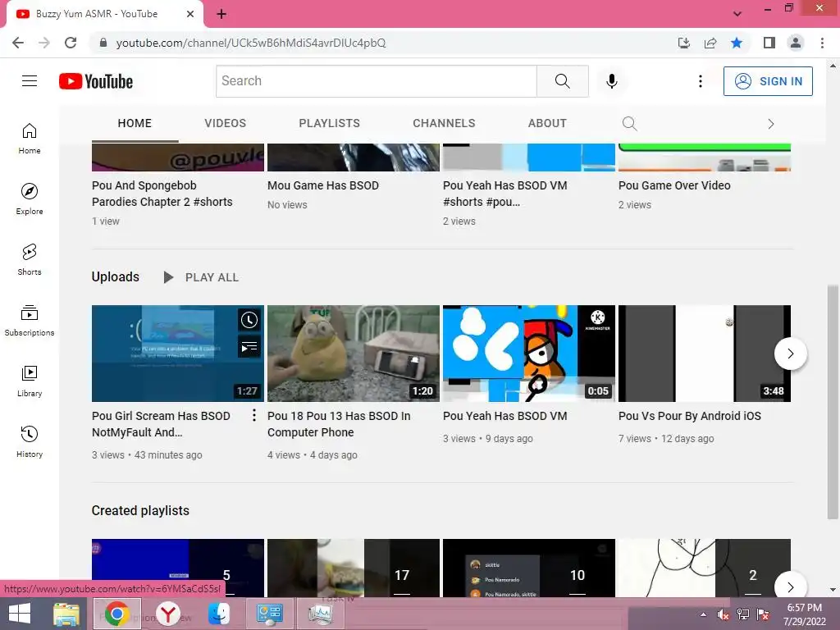
Task: Open Pou And Spongebob Parodies Chapter 2 title
Action: [162, 194]
